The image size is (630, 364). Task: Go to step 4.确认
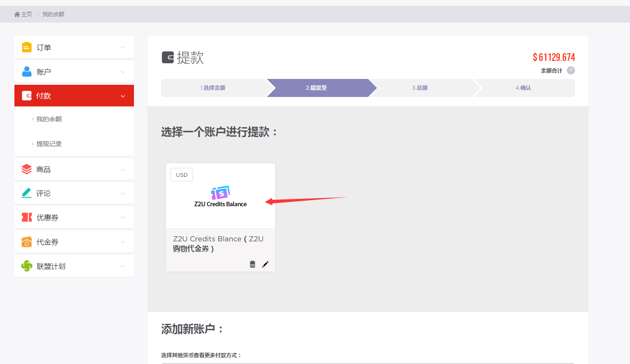[x=524, y=88]
